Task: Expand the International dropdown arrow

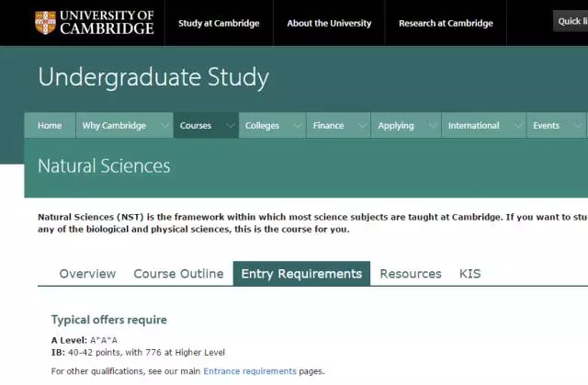Action: (x=518, y=126)
